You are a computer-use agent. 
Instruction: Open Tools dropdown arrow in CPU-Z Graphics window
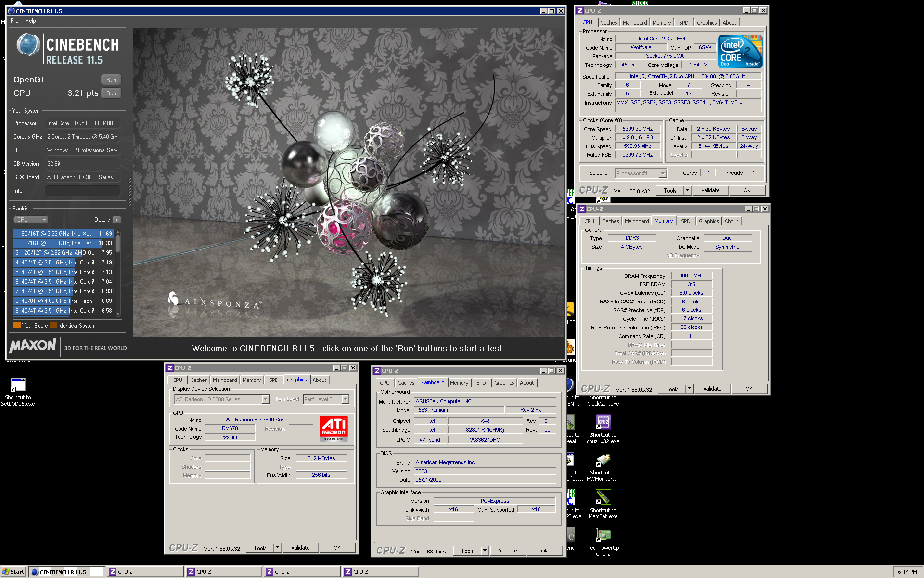tap(277, 548)
